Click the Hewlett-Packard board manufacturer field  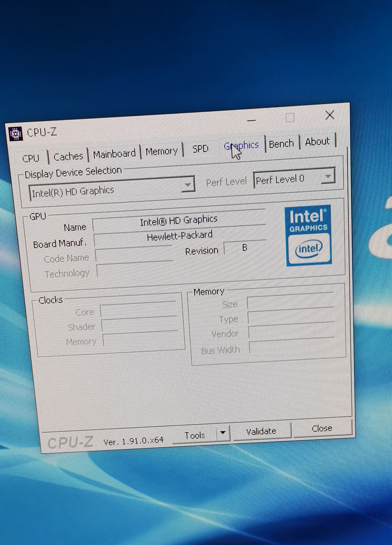180,236
